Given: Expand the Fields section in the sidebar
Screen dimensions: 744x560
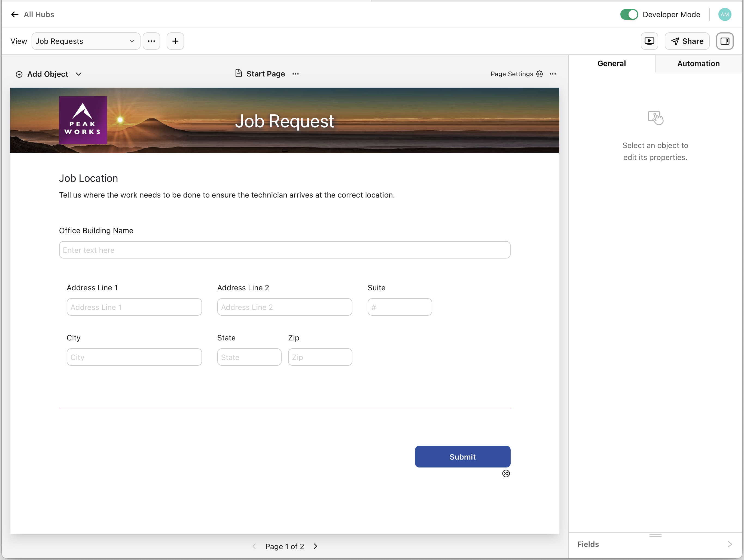Looking at the screenshot, I should click(730, 544).
